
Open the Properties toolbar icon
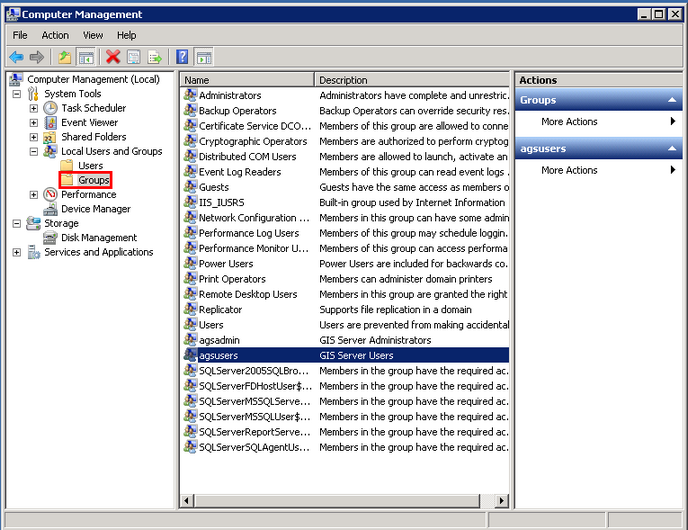133,57
